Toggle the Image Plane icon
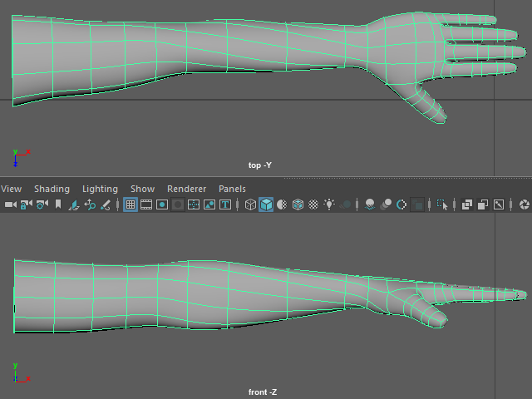 point(74,204)
